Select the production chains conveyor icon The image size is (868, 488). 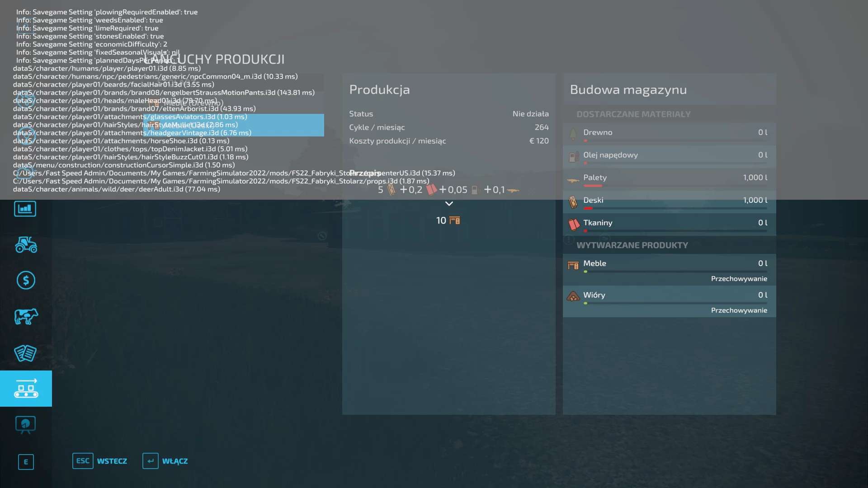point(26,389)
